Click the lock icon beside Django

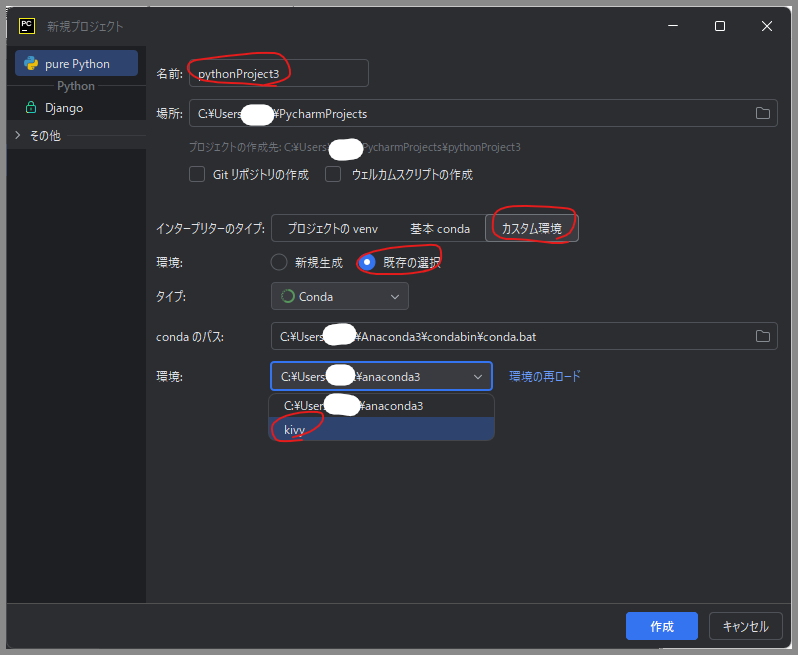(31, 107)
